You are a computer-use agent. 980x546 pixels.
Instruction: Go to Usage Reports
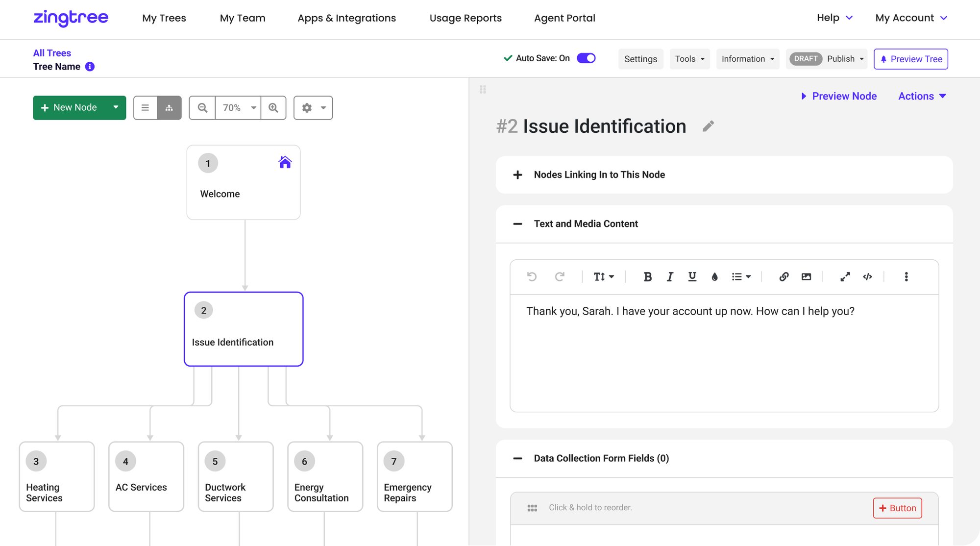click(465, 18)
